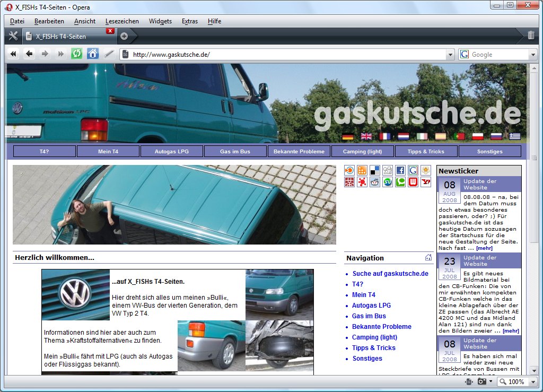Viewport: 543px width, 392px height.
Task: Select the French flag language icon
Action: pos(385,136)
